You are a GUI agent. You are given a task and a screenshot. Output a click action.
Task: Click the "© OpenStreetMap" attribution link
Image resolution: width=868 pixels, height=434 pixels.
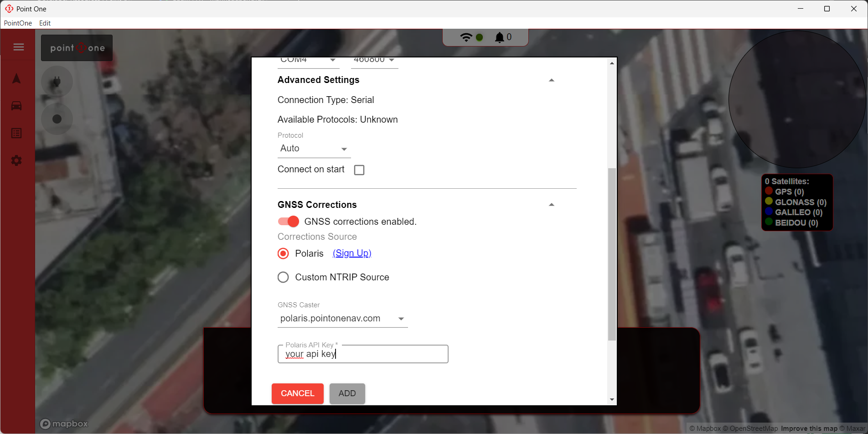coord(750,429)
